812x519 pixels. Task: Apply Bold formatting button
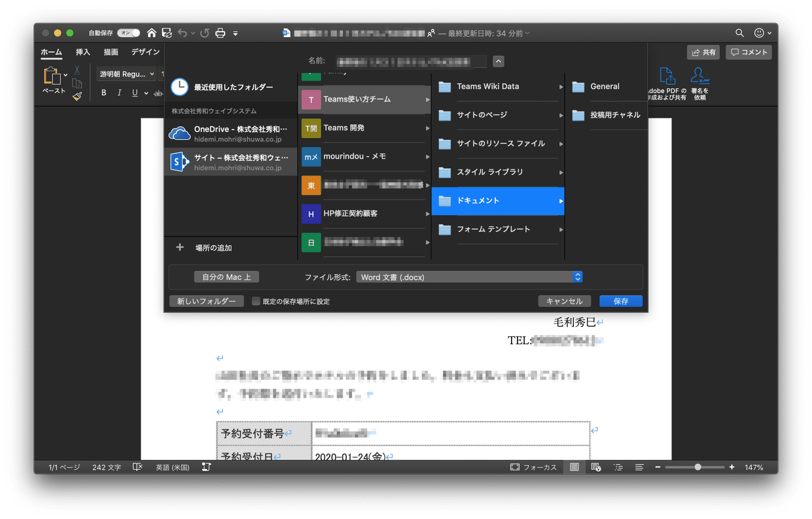[104, 93]
